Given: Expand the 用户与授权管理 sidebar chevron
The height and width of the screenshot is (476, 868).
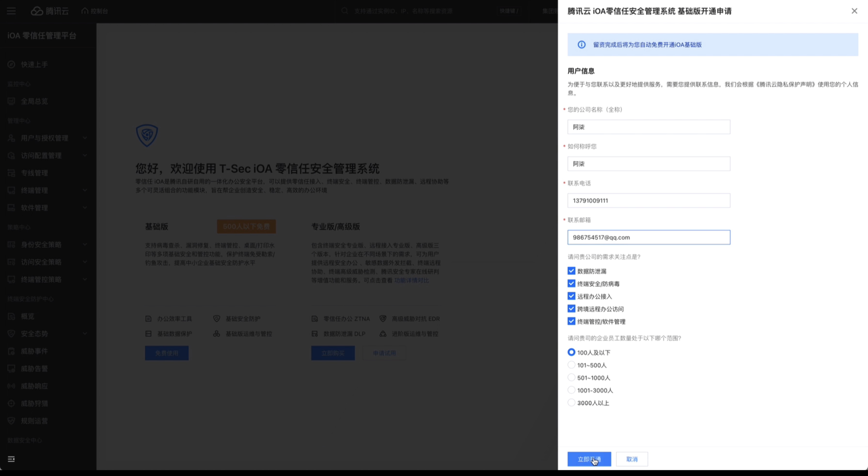Looking at the screenshot, I should click(85, 138).
